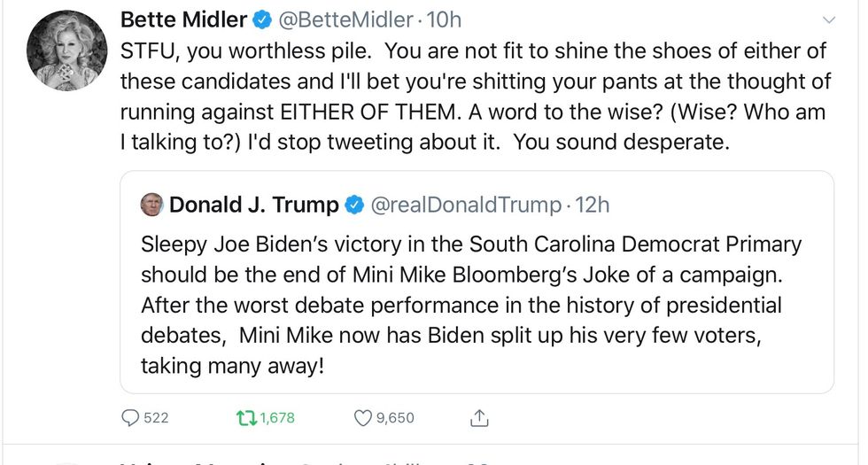Open the small Donald Trump avatar
The image size is (868, 465).
(151, 205)
